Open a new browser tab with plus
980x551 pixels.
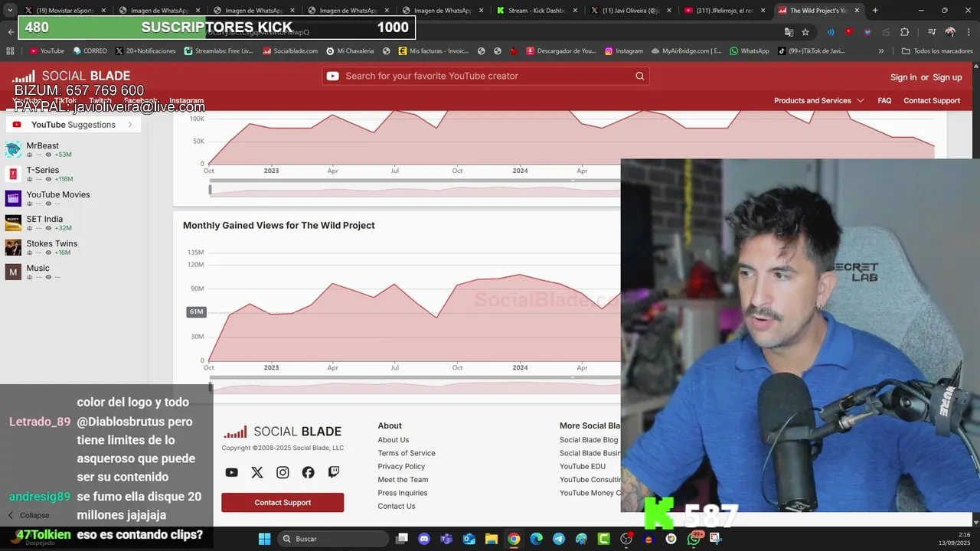click(x=875, y=11)
